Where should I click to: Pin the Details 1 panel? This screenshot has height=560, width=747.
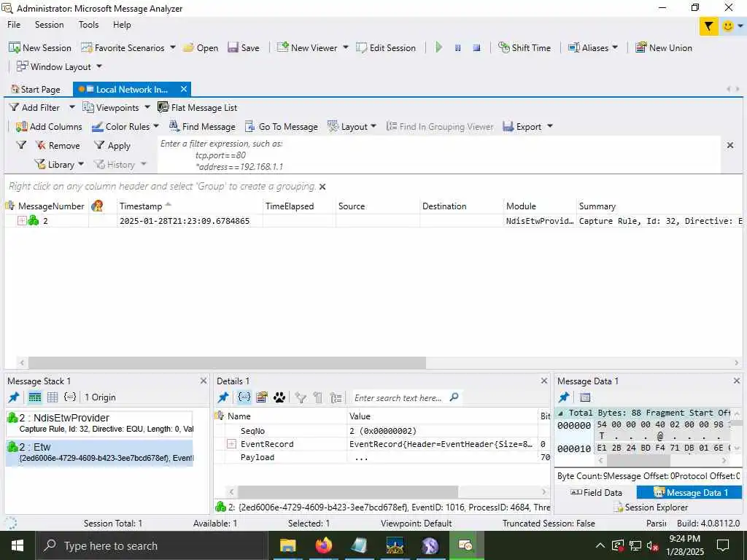[223, 397]
